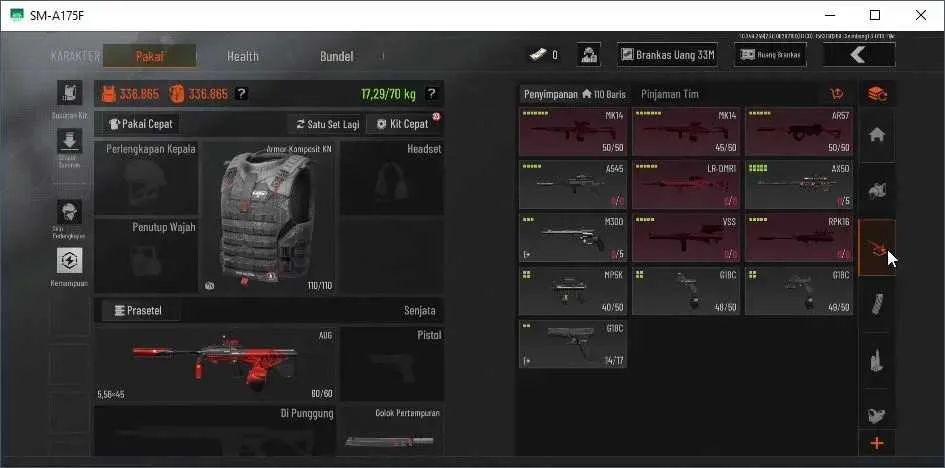Select the G18C with 49/50 ammo
The height and width of the screenshot is (468, 945).
coord(799,291)
